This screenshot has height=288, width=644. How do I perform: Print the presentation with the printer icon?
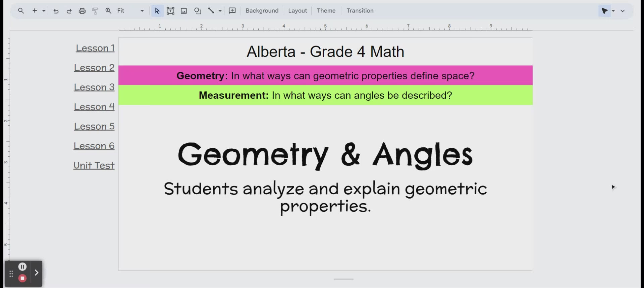(x=82, y=11)
